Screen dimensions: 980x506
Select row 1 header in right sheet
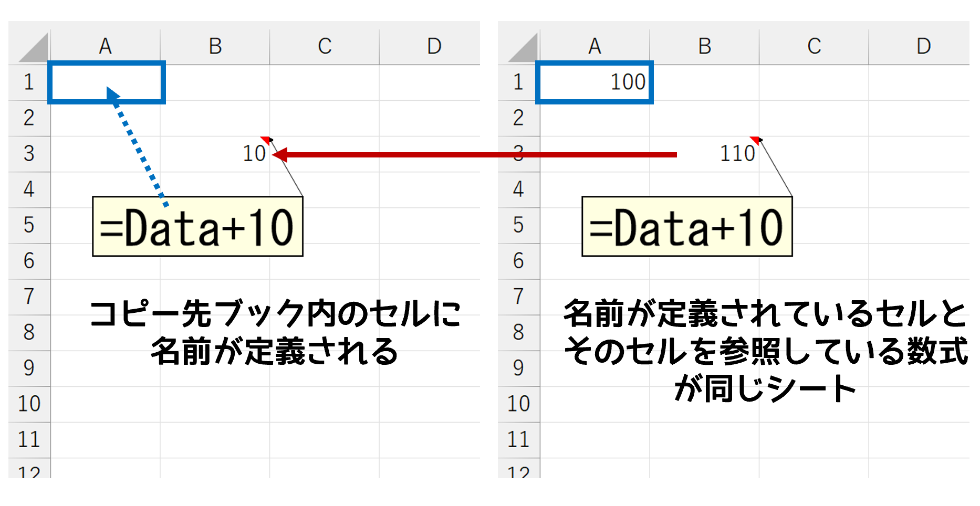tap(519, 82)
